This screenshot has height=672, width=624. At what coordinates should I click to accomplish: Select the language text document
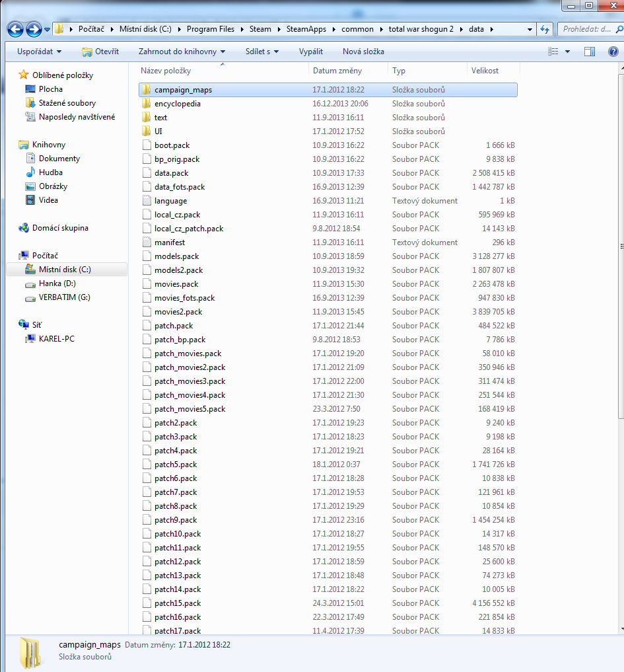click(170, 201)
